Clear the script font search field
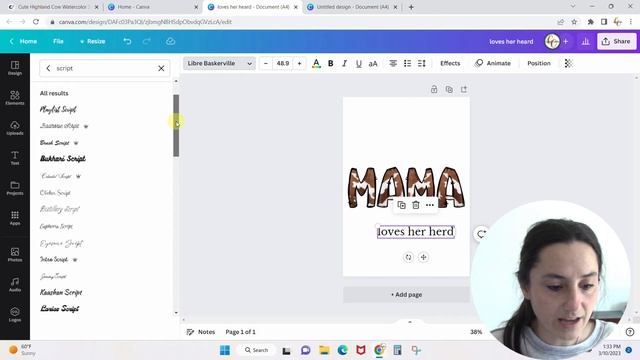The height and width of the screenshot is (360, 640). pyautogui.click(x=161, y=68)
